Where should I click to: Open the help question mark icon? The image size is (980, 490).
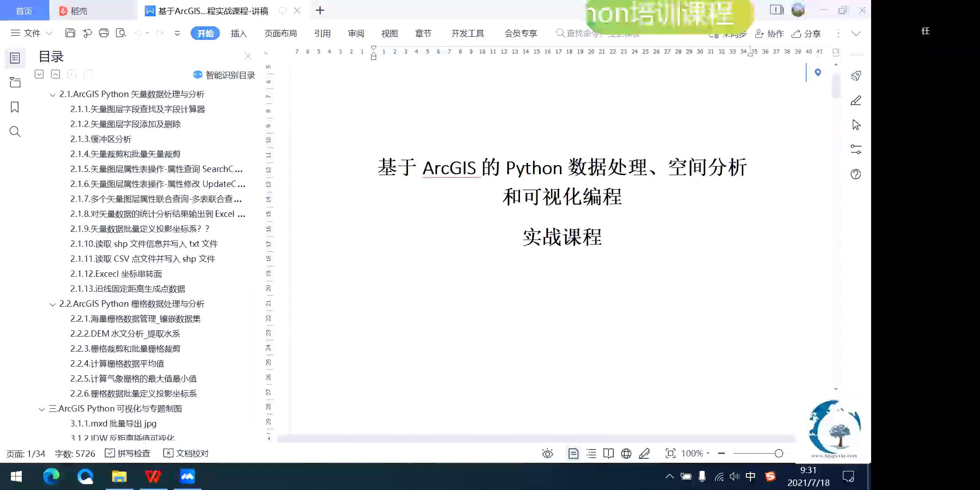pyautogui.click(x=856, y=174)
